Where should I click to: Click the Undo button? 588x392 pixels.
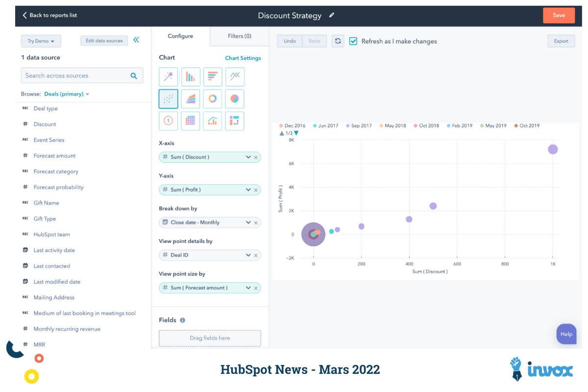(x=290, y=41)
